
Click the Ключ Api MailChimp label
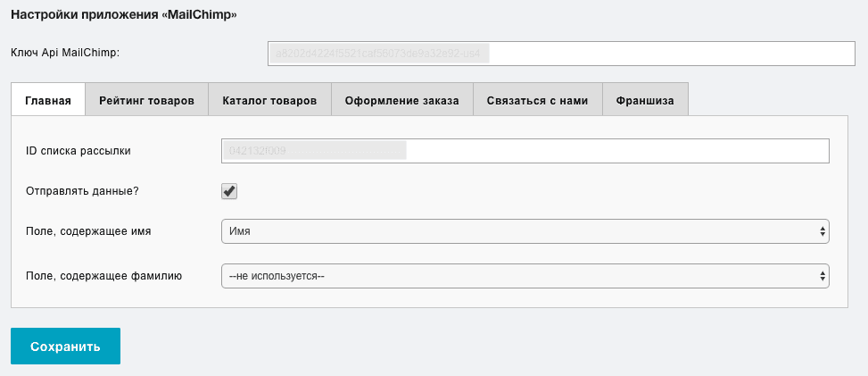(65, 53)
